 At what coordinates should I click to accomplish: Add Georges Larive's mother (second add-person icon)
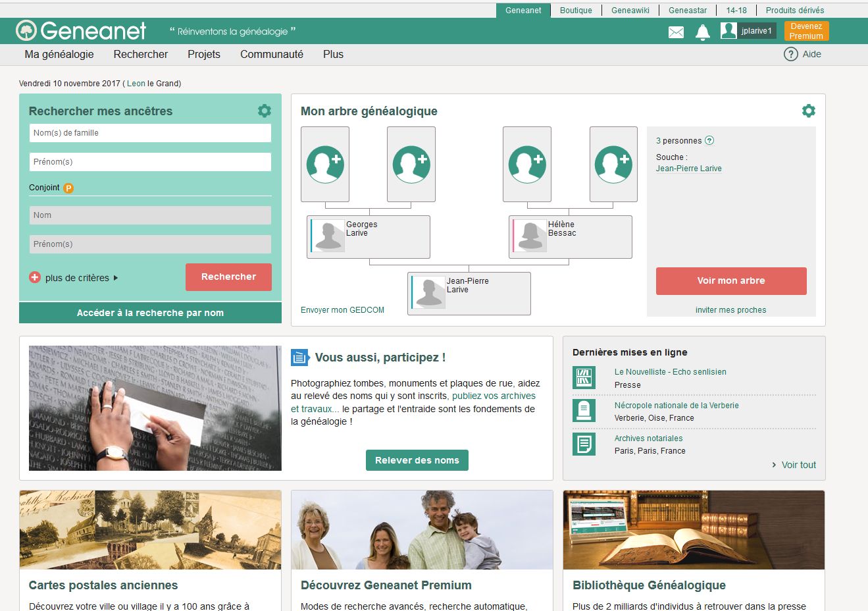coord(411,164)
